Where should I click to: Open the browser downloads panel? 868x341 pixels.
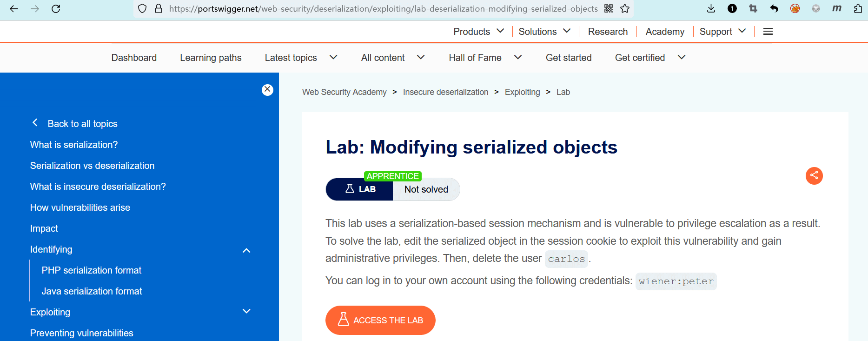click(x=711, y=8)
